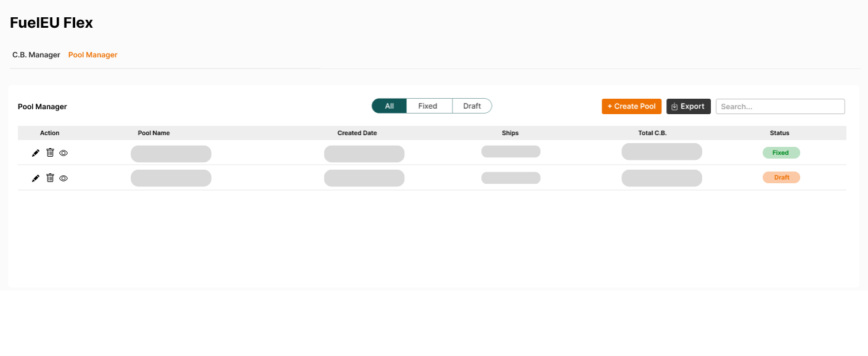The height and width of the screenshot is (356, 868).
Task: Select the edit pencil icon on the first pool
Action: click(36, 152)
